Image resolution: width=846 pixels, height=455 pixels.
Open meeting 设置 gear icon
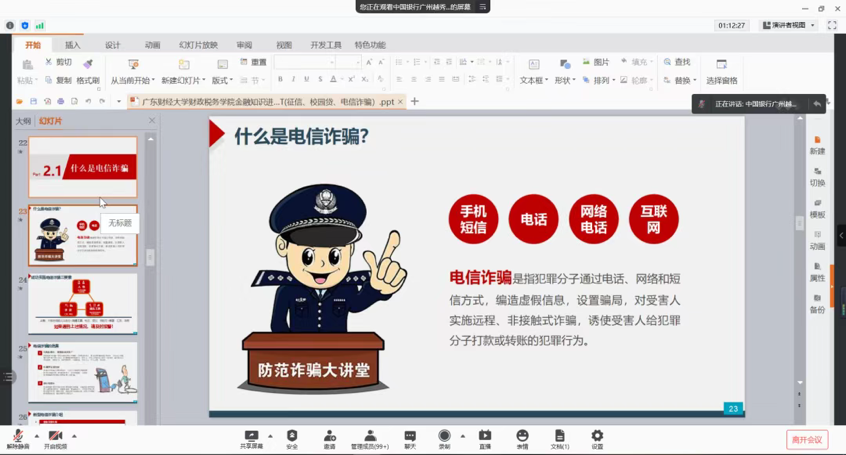point(597,437)
